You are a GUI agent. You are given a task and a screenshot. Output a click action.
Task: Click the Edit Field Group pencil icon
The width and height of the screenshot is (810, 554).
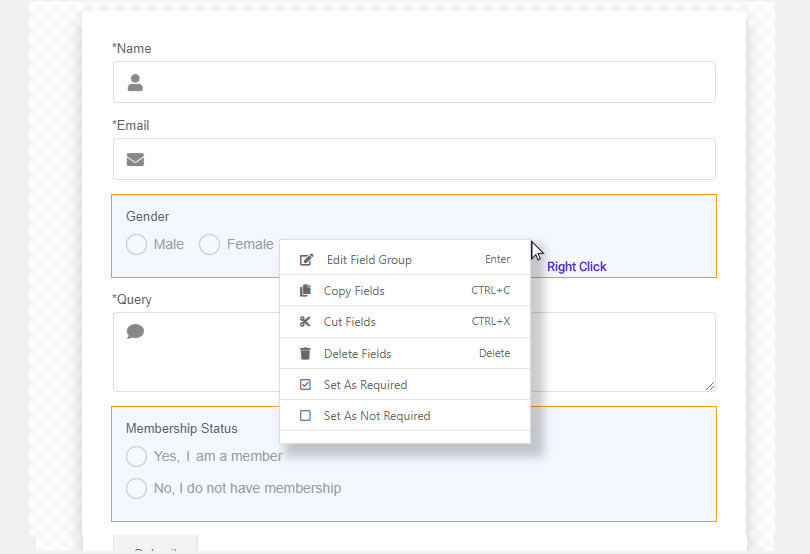pos(306,259)
